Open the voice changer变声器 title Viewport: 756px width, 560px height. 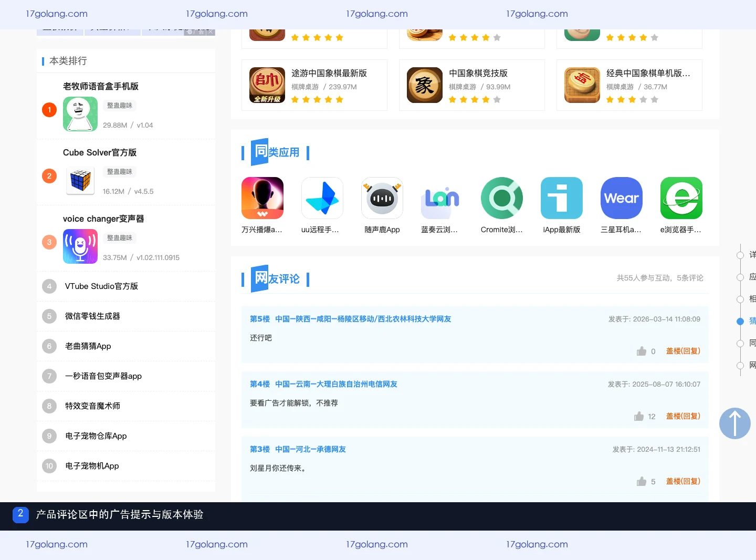click(103, 219)
